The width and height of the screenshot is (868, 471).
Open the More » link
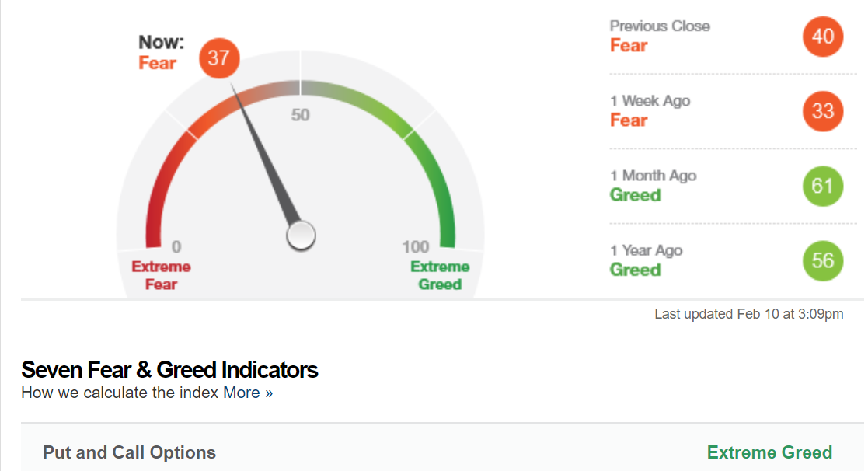248,392
